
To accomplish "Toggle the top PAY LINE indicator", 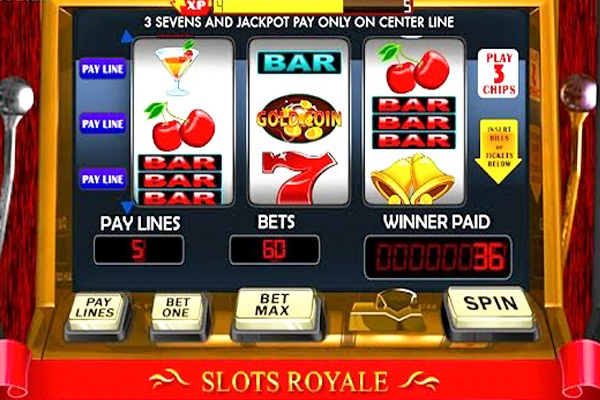I will coord(103,69).
